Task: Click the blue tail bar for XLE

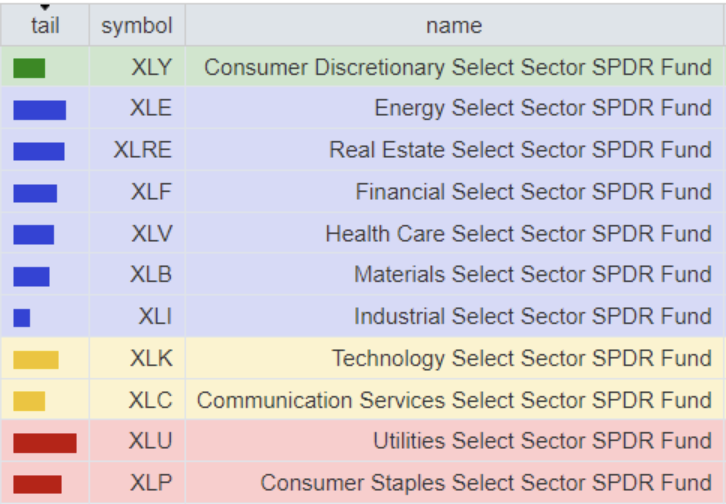Action: coord(39,109)
